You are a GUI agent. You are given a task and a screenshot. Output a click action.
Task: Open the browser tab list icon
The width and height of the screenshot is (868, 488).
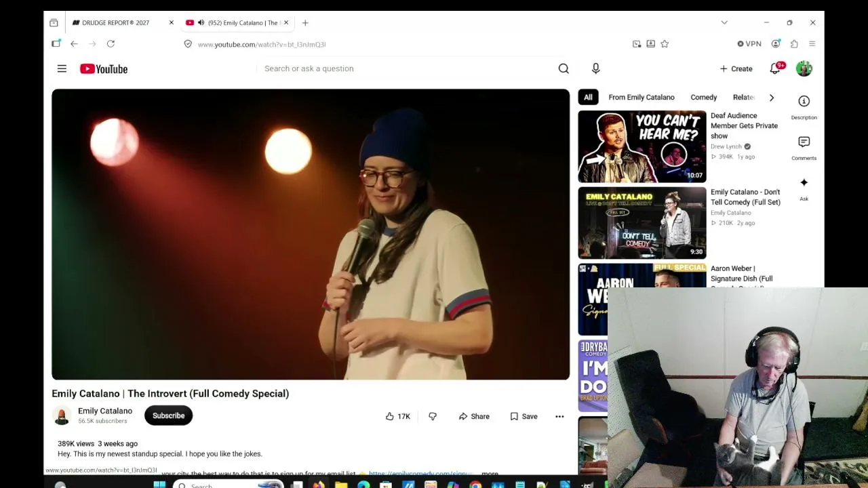[x=54, y=22]
